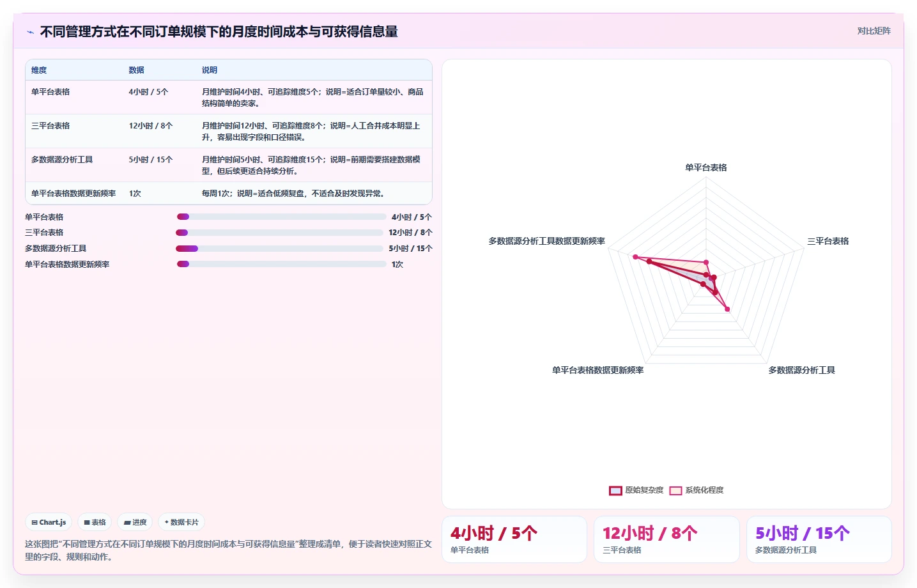Click table value 1次

pos(135,194)
